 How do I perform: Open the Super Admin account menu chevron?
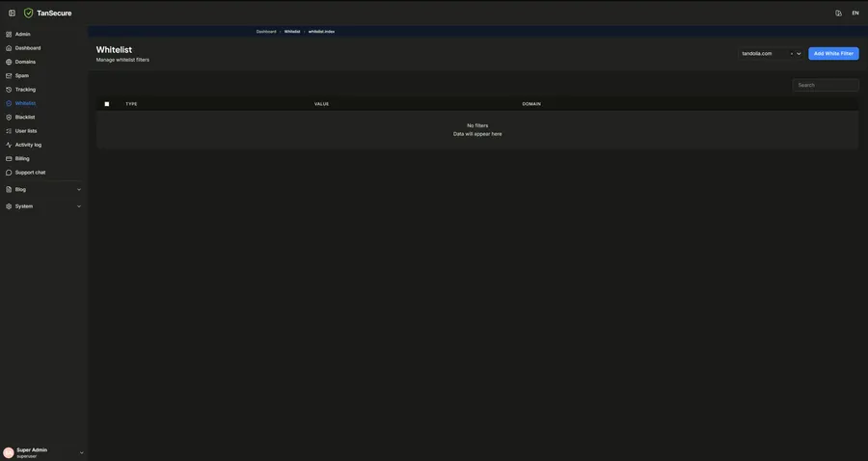click(x=81, y=452)
